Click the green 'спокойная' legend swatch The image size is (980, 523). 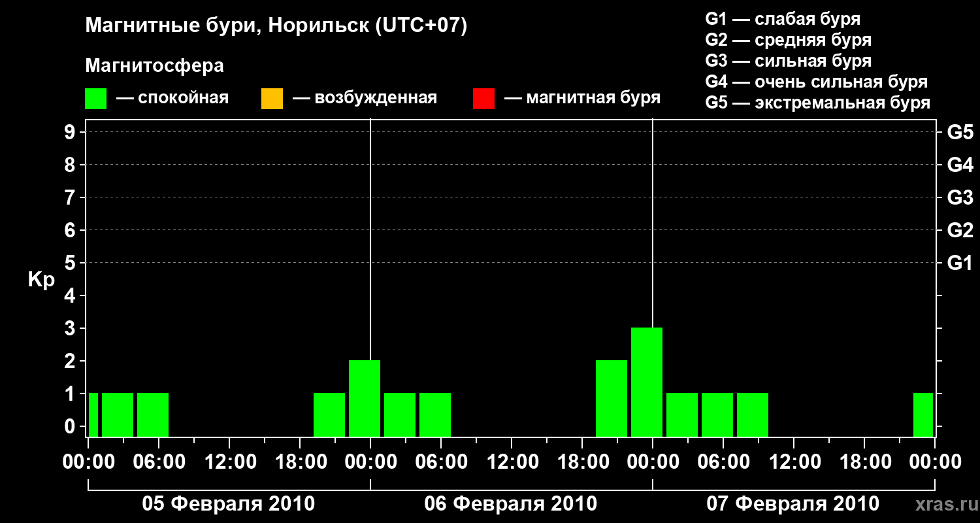click(96, 99)
